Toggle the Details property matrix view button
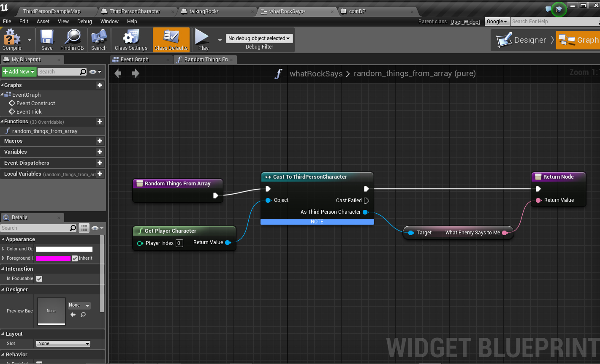This screenshot has height=364, width=600. (84, 228)
